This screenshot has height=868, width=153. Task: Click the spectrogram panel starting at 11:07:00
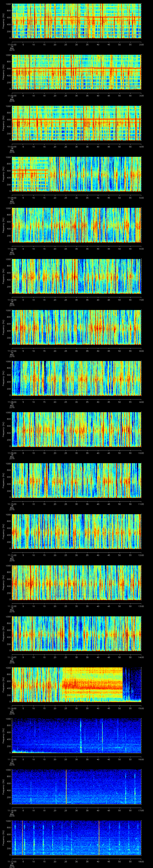[x=77, y=327]
